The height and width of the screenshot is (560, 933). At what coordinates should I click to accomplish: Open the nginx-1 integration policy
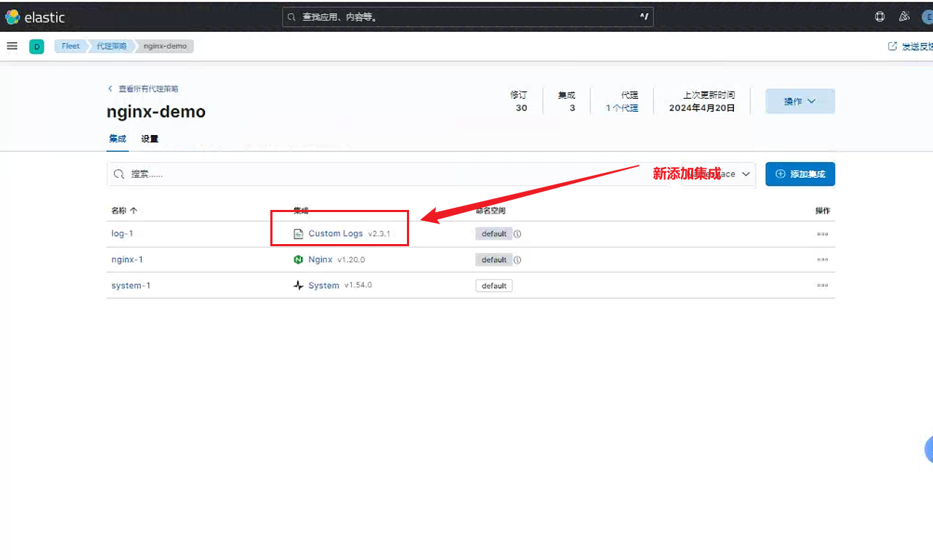127,259
